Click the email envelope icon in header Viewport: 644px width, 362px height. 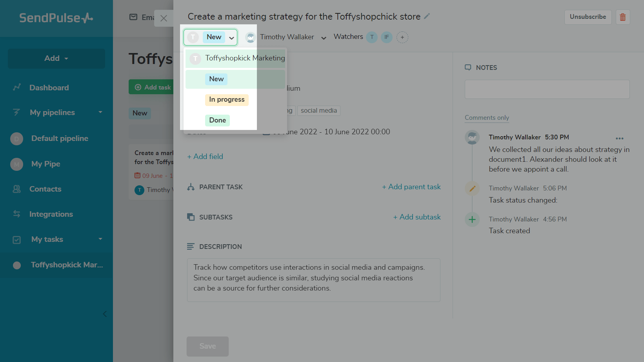pos(133,17)
